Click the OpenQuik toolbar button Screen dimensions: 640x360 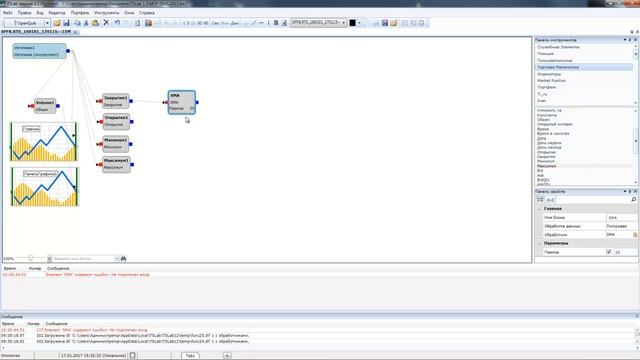24,23
